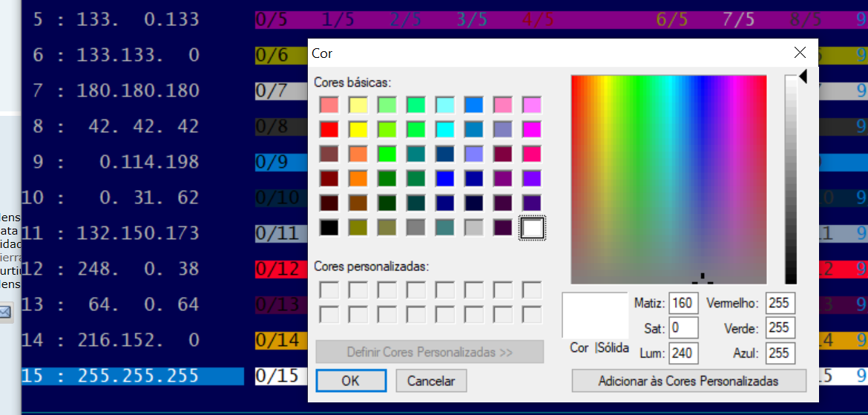Screen dimensions: 868x415
Task: Select row 11 : 132.150.173
Action: [x=111, y=233]
